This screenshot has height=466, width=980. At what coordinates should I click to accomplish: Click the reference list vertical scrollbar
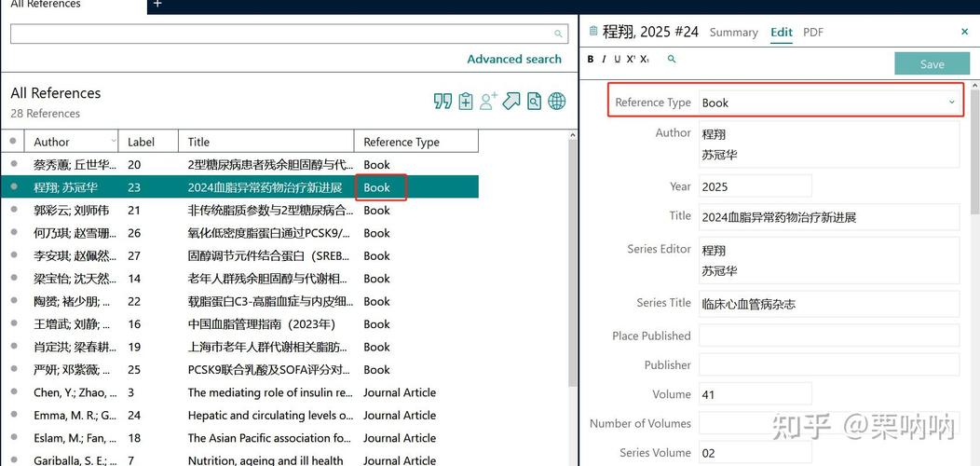(573, 280)
